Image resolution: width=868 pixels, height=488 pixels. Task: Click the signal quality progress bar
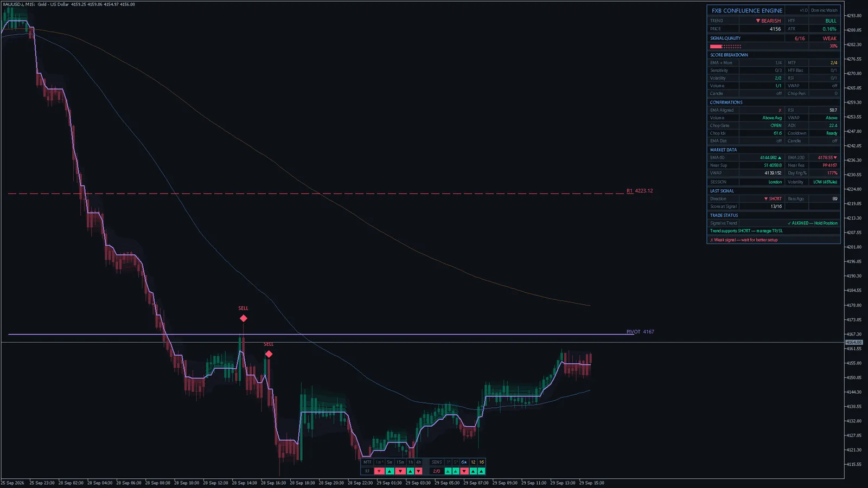[x=726, y=46]
